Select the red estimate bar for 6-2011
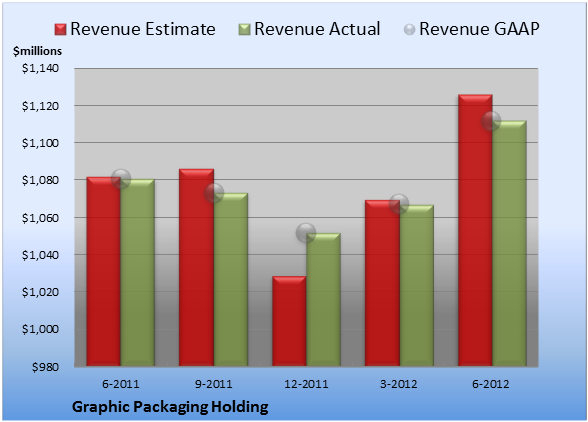The width and height of the screenshot is (588, 422). [x=104, y=271]
